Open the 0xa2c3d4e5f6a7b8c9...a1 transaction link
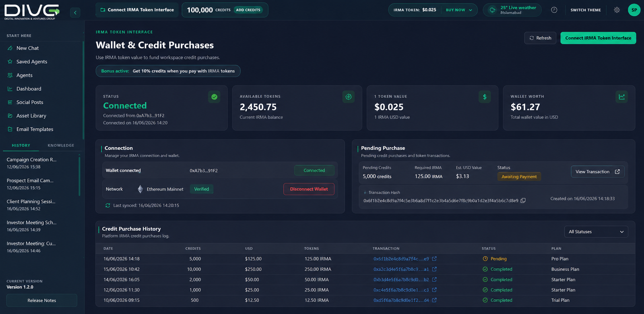 coord(401,269)
